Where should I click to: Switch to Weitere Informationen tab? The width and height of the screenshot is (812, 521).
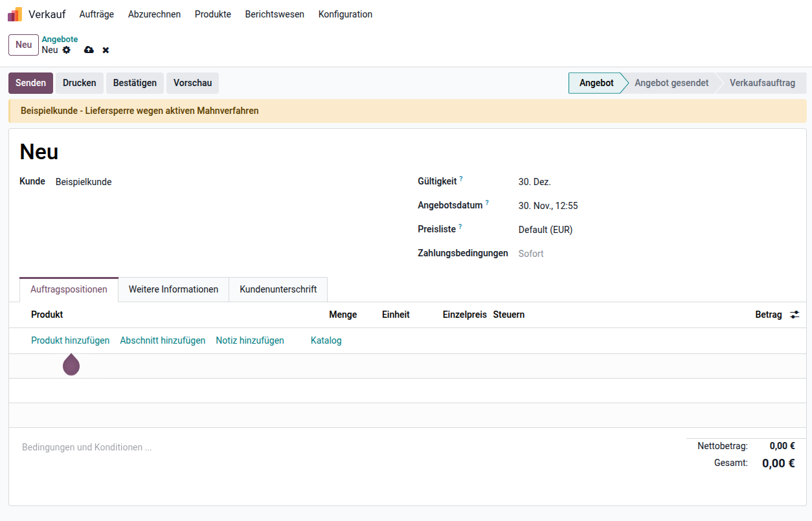[x=174, y=289]
